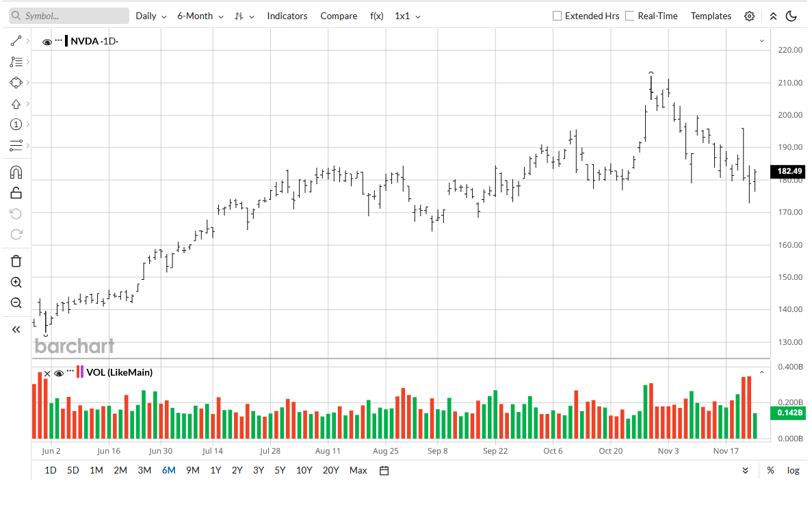This screenshot has width=812, height=505.
Task: Click the undo icon
Action: click(x=16, y=214)
